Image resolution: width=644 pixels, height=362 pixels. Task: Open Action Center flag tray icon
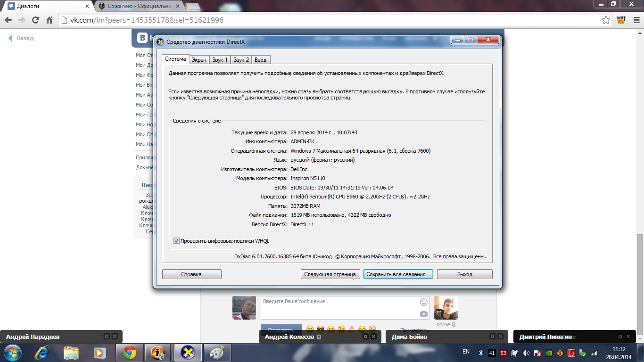coord(537,353)
